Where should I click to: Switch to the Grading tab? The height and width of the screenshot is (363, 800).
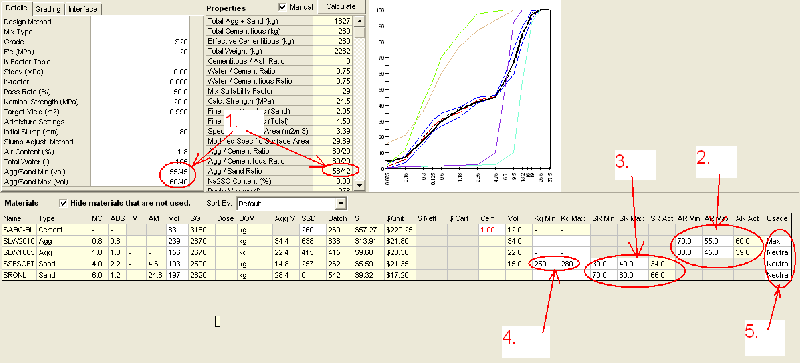49,9
